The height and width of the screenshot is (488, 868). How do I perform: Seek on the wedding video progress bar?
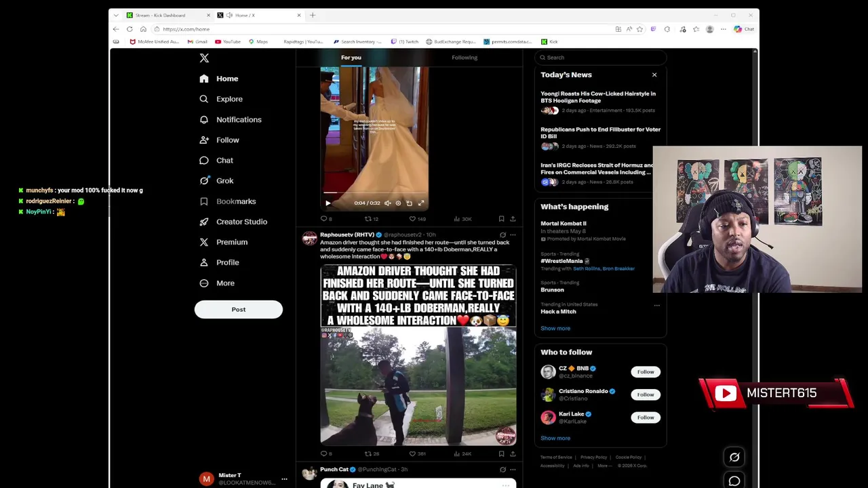click(x=374, y=193)
